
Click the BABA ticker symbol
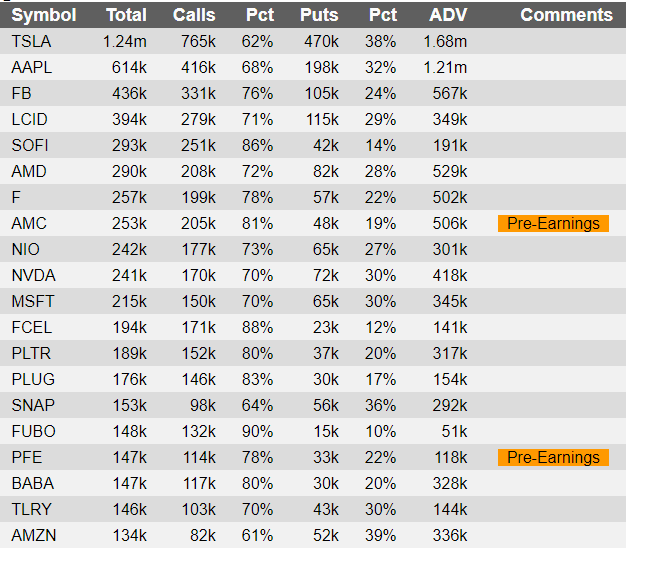(33, 483)
